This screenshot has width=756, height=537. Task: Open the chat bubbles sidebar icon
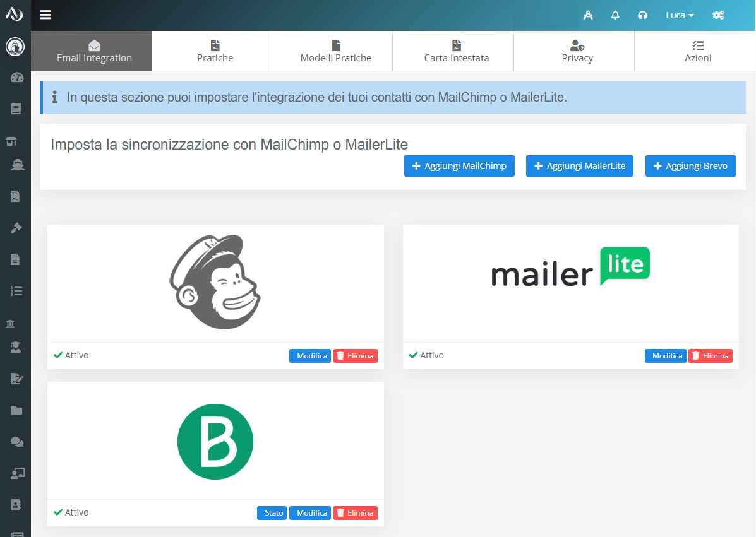pos(17,442)
